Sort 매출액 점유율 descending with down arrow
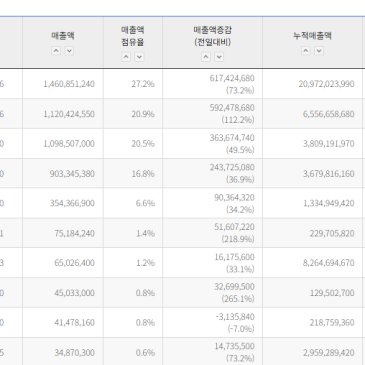This screenshot has width=365, height=365. pos(139,57)
